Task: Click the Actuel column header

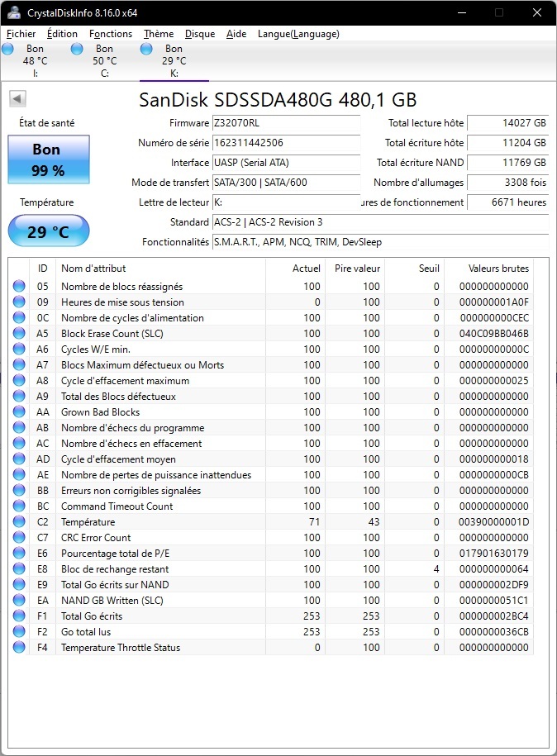Action: point(295,268)
